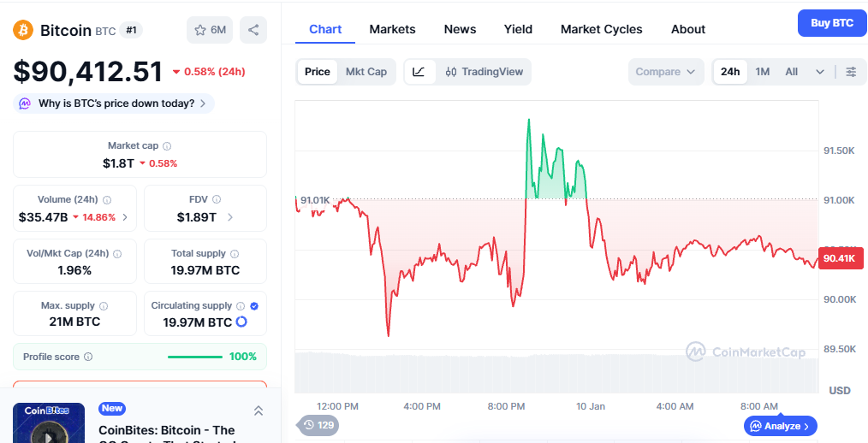Toggle chart to Mkt Cap view
Viewport: 868px width, 443px height.
pyautogui.click(x=366, y=72)
